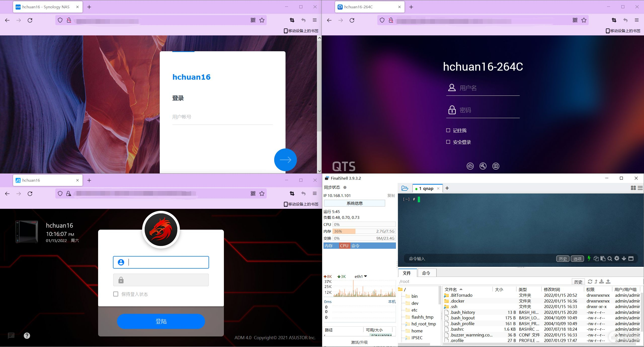Select the '1 qnap' session tab
Viewport: 644px width, 347px height.
point(426,188)
